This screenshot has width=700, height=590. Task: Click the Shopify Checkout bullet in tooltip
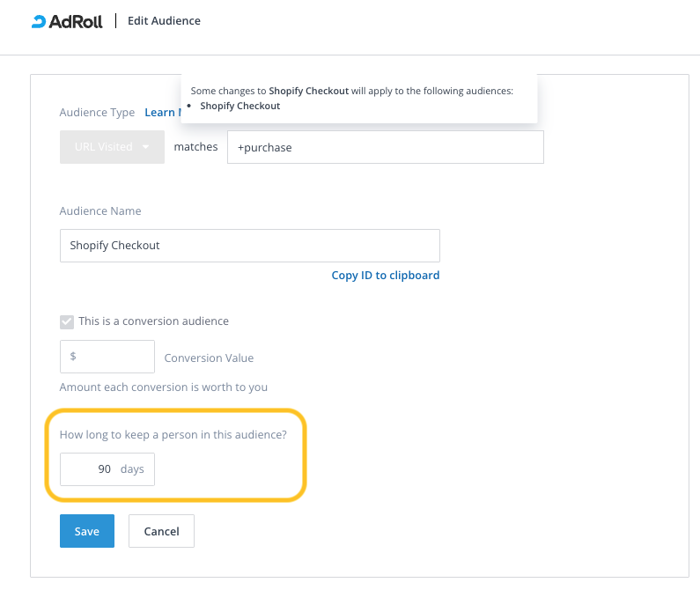point(239,106)
